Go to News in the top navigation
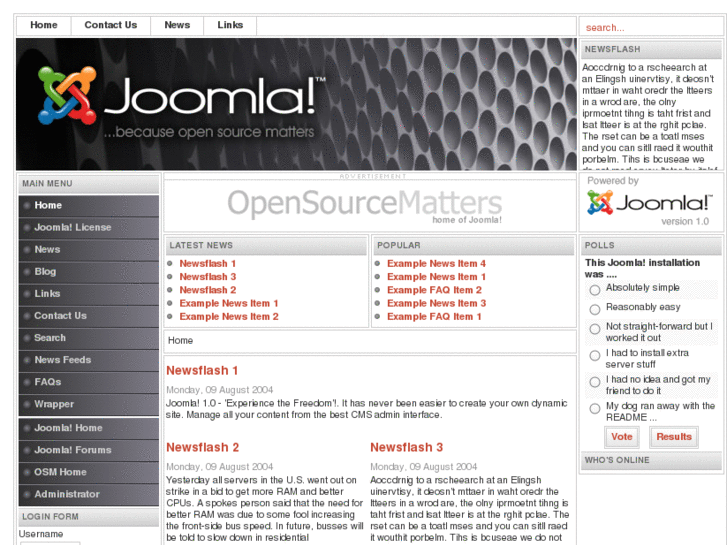 point(177,26)
